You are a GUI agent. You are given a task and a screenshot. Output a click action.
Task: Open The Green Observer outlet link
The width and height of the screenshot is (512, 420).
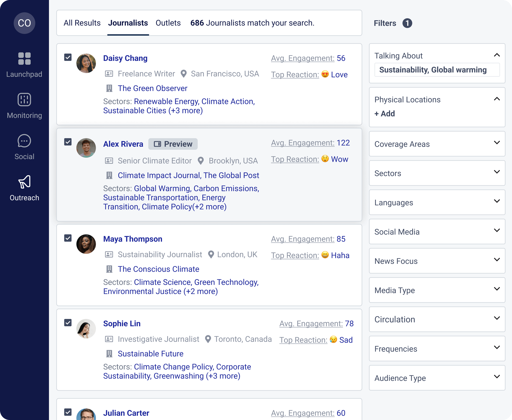(x=153, y=88)
